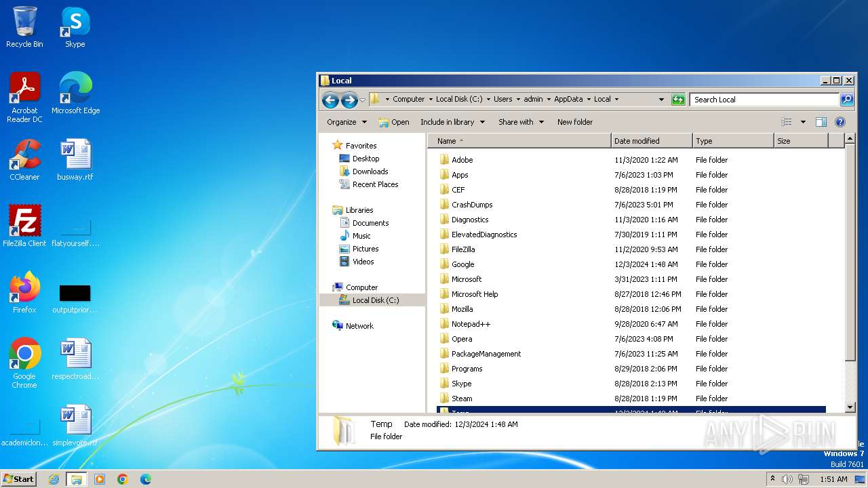This screenshot has height=488, width=868.
Task: Launch Microsoft Edge desktop shortcut
Action: click(x=75, y=94)
